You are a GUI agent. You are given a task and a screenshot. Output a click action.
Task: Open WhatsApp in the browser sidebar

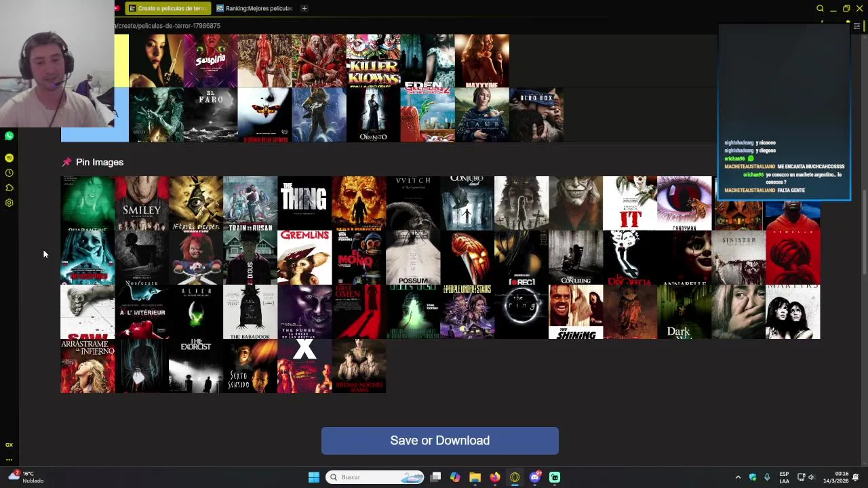pyautogui.click(x=9, y=136)
